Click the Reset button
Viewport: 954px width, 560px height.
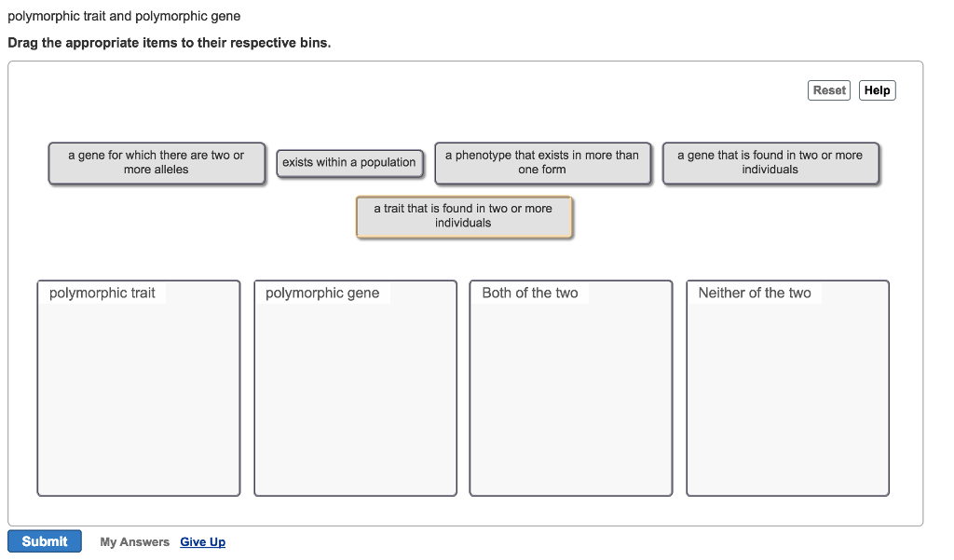828,90
